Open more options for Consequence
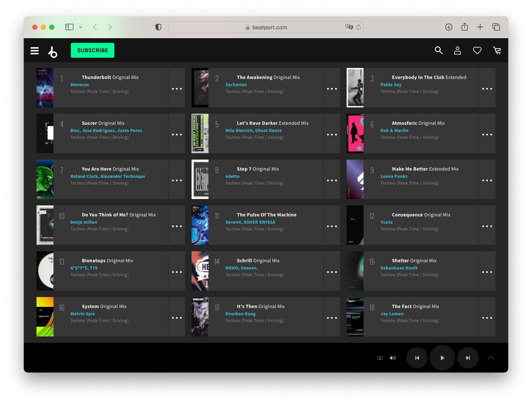This screenshot has width=532, height=404. [x=487, y=226]
